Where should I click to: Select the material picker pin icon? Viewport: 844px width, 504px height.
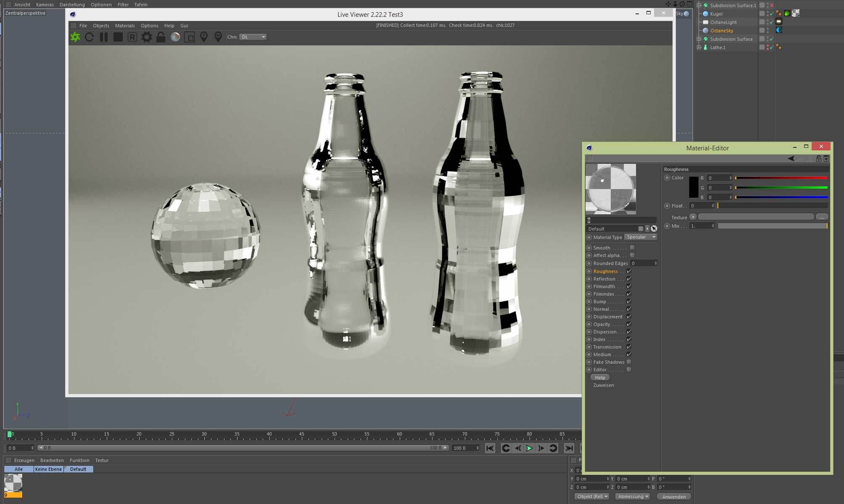pos(218,37)
